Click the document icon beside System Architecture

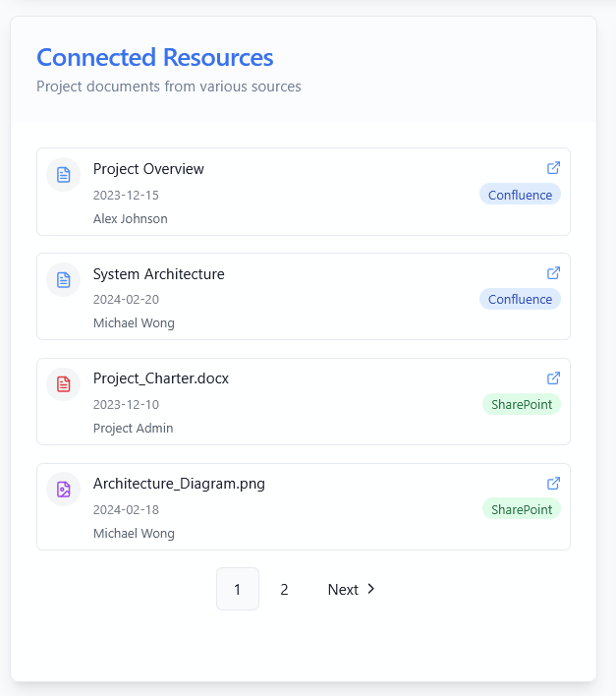(64, 279)
